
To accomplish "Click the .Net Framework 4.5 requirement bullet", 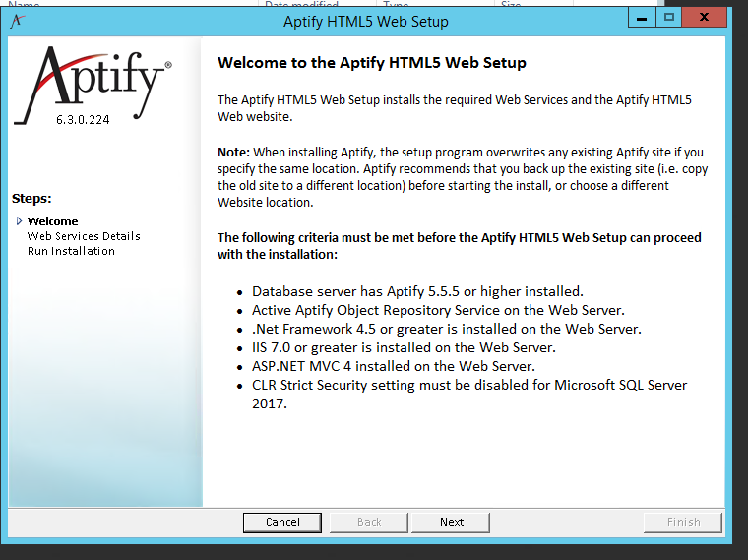I will [447, 329].
